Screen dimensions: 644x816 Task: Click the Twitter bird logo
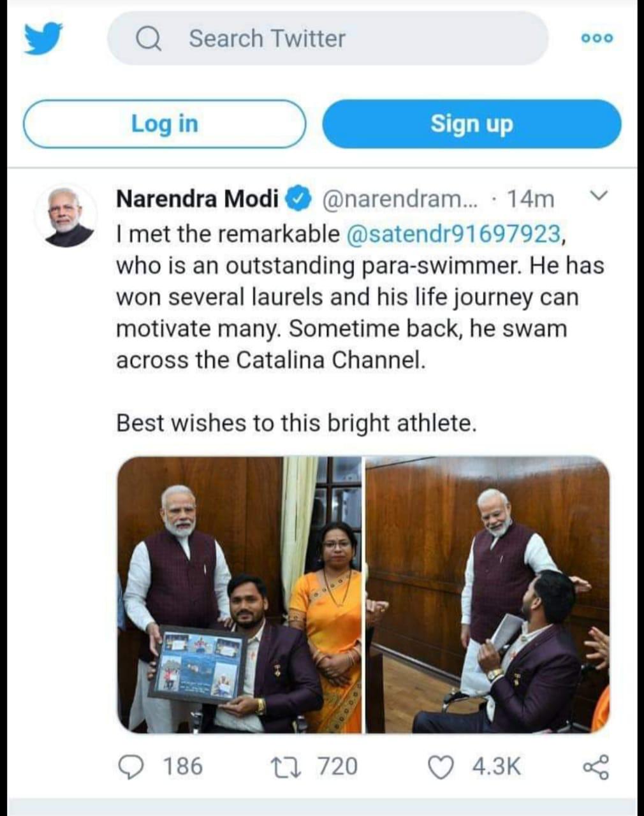click(43, 38)
